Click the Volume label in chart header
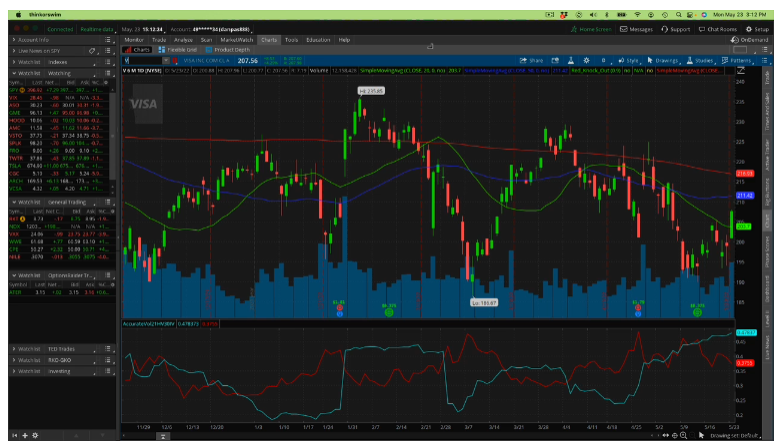The image size is (784, 448). click(318, 70)
